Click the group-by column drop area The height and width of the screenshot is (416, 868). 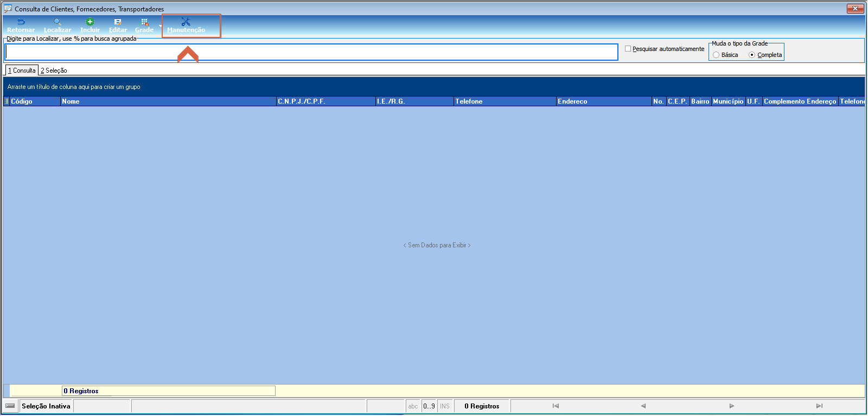(x=434, y=87)
